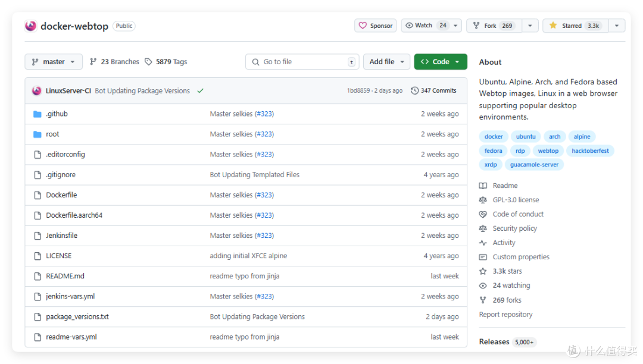Viewport: 643px width, 364px height.
Task: Select the alpine topic tag
Action: click(582, 137)
